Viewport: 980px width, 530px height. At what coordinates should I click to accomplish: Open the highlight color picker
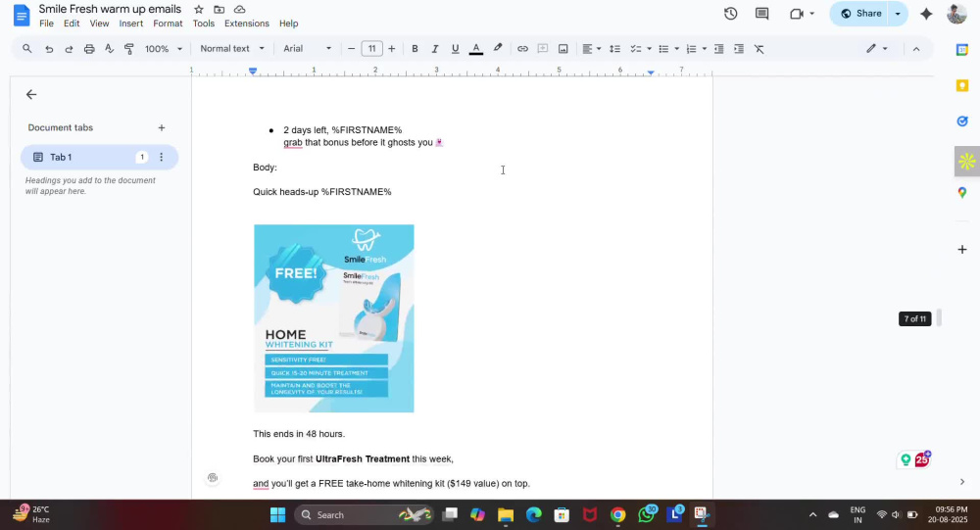[x=498, y=48]
